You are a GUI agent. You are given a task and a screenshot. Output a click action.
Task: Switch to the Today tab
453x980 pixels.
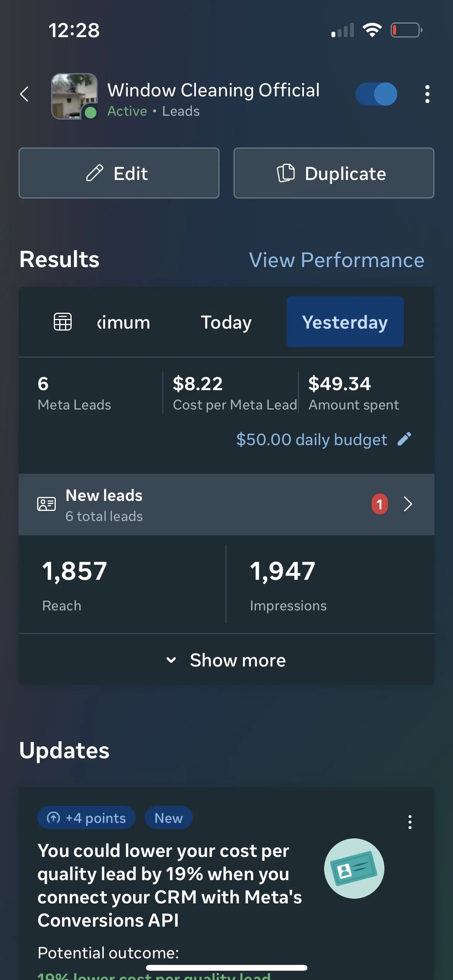click(226, 322)
